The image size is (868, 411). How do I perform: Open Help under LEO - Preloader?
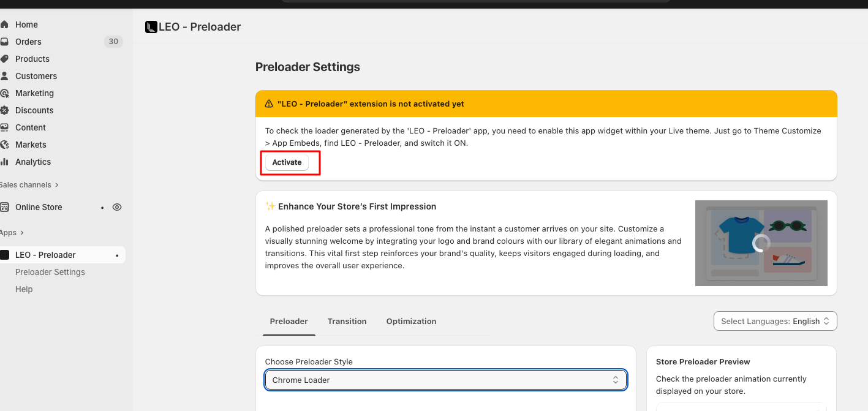[24, 289]
